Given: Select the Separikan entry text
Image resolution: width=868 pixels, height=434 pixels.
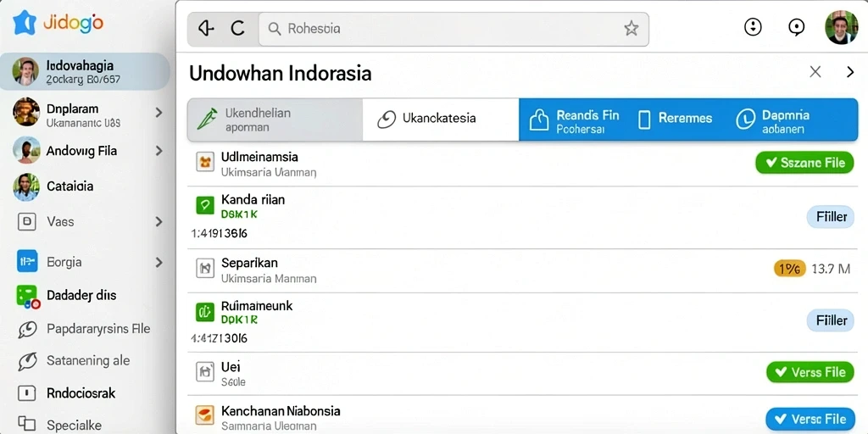Looking at the screenshot, I should [x=250, y=263].
